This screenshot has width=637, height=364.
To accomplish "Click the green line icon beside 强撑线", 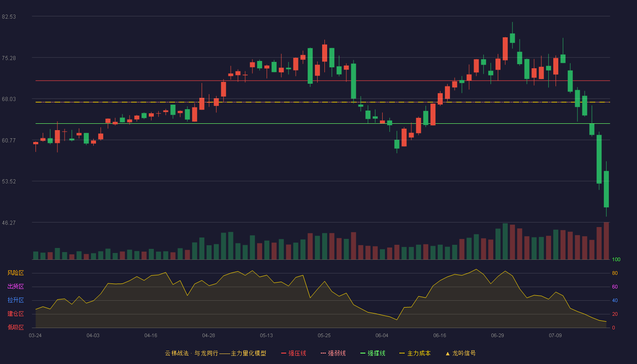I will (363, 354).
